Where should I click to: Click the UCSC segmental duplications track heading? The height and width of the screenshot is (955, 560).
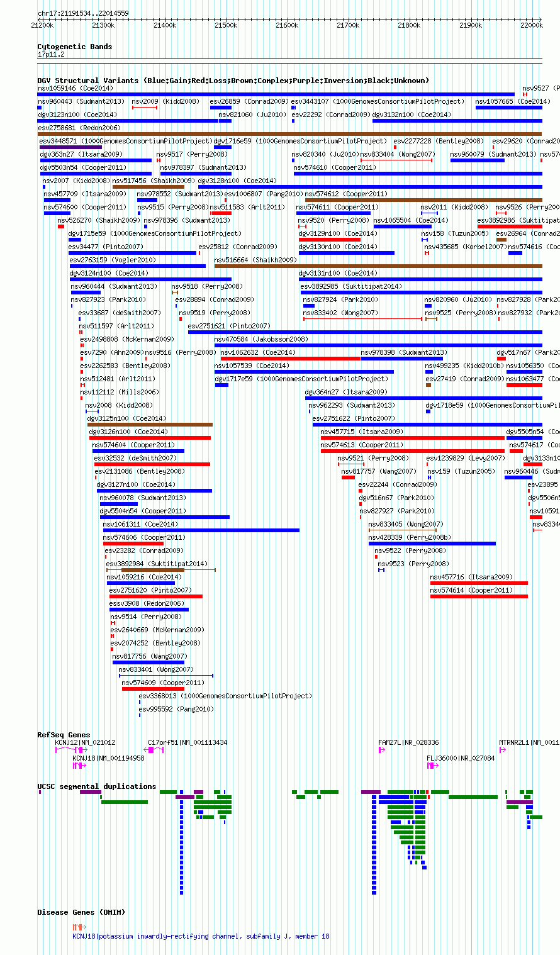(x=97, y=786)
